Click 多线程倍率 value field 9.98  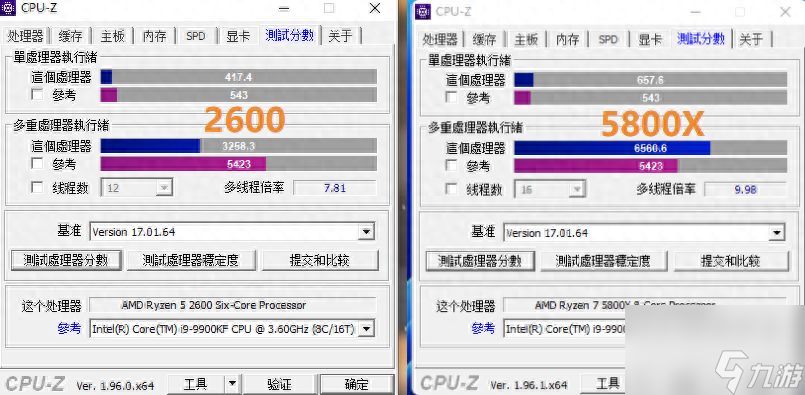click(745, 189)
